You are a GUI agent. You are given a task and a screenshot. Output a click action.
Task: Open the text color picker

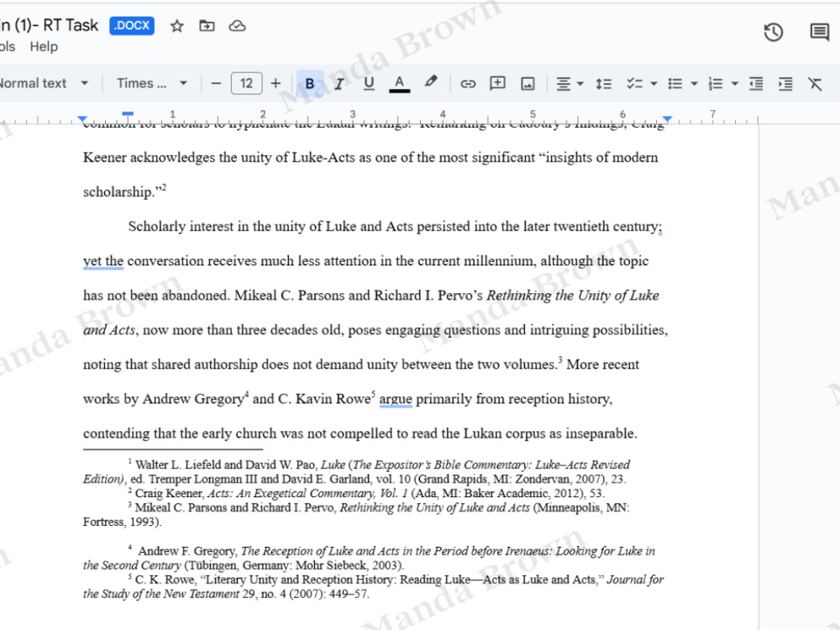(399, 83)
